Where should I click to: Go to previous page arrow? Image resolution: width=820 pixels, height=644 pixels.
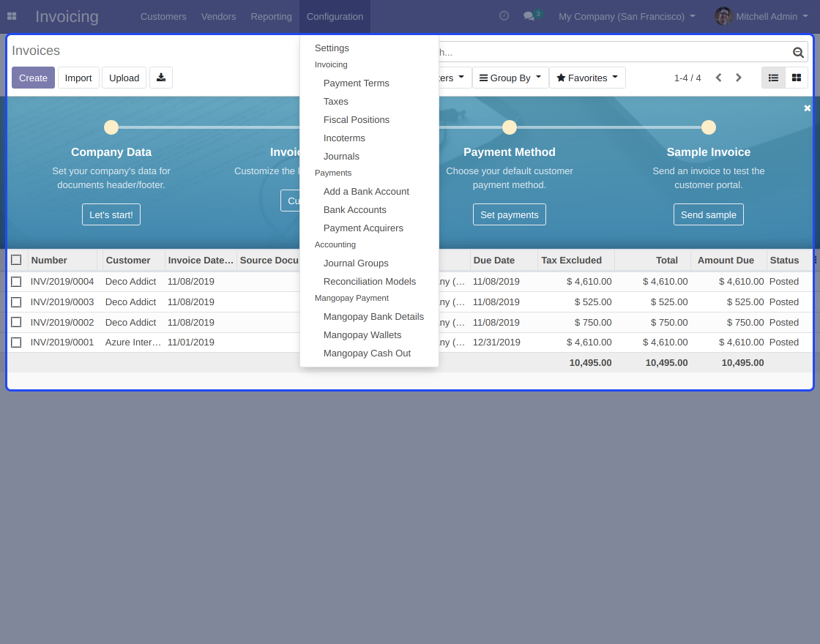pos(718,78)
